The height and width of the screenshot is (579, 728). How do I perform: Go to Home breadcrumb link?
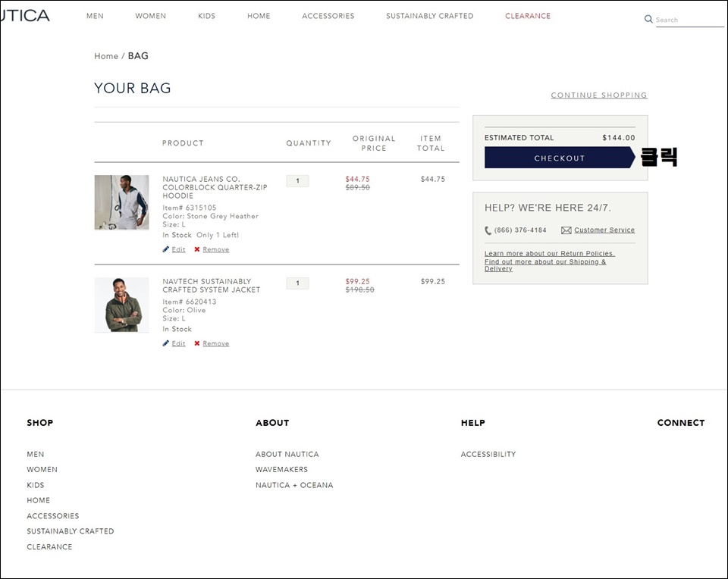tap(106, 56)
